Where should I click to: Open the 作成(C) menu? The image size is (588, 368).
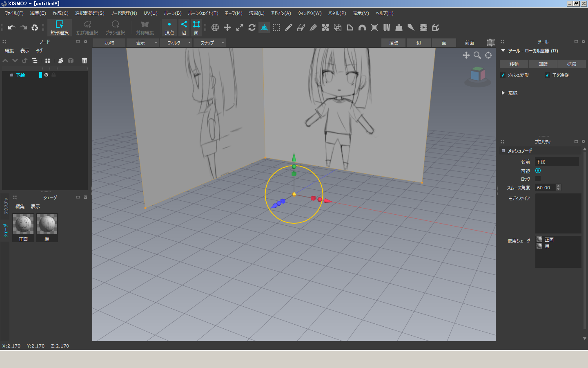coord(60,13)
